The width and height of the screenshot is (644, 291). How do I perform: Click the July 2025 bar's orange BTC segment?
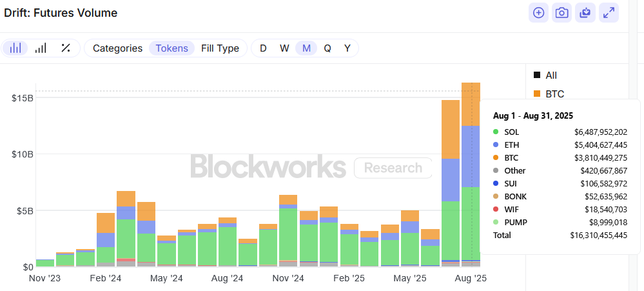451,130
